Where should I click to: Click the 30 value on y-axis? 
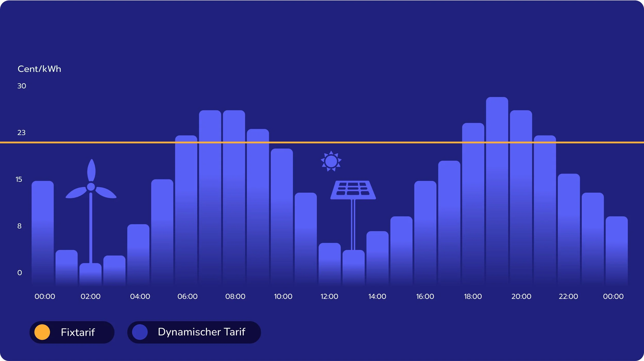click(22, 86)
